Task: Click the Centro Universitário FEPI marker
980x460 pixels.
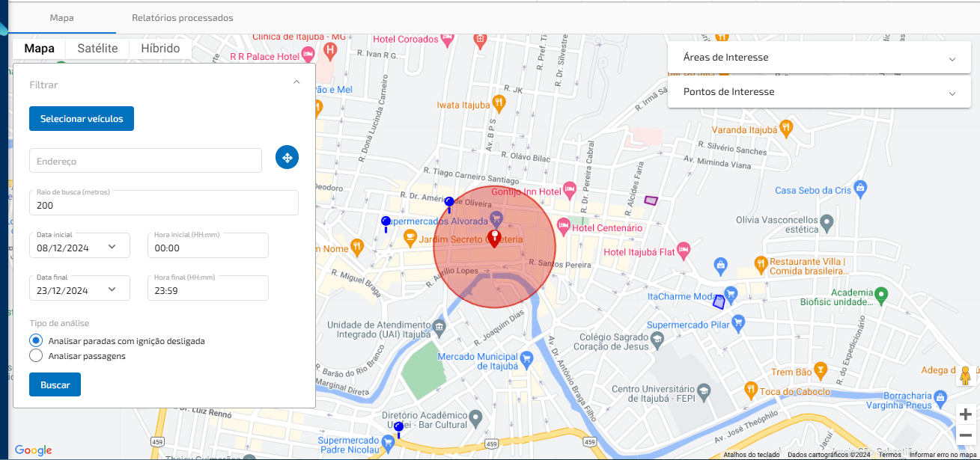Action: pos(703,391)
